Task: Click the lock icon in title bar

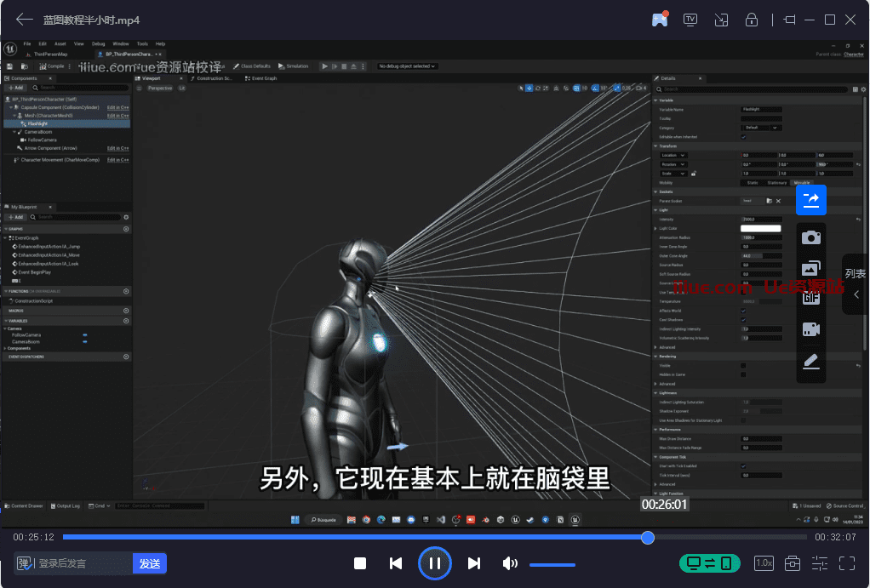Action: click(x=752, y=20)
